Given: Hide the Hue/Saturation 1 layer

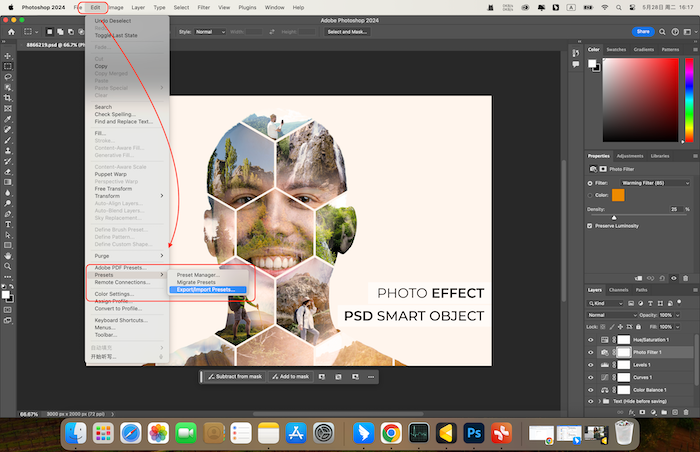Looking at the screenshot, I should 591,340.
